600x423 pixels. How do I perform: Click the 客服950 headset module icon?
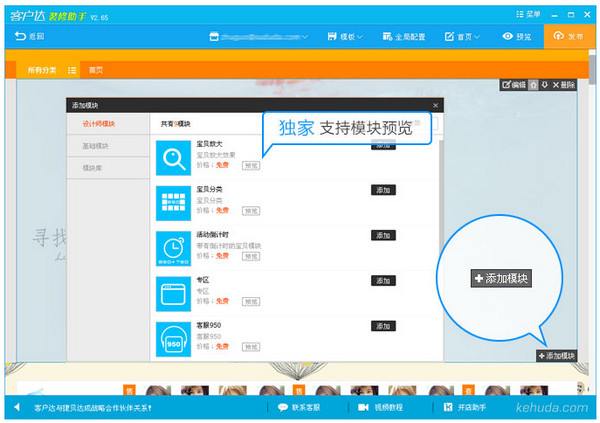tap(173, 339)
